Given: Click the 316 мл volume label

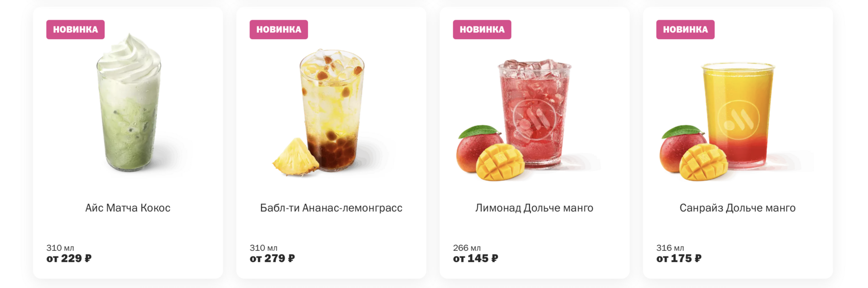Looking at the screenshot, I should click(670, 248).
